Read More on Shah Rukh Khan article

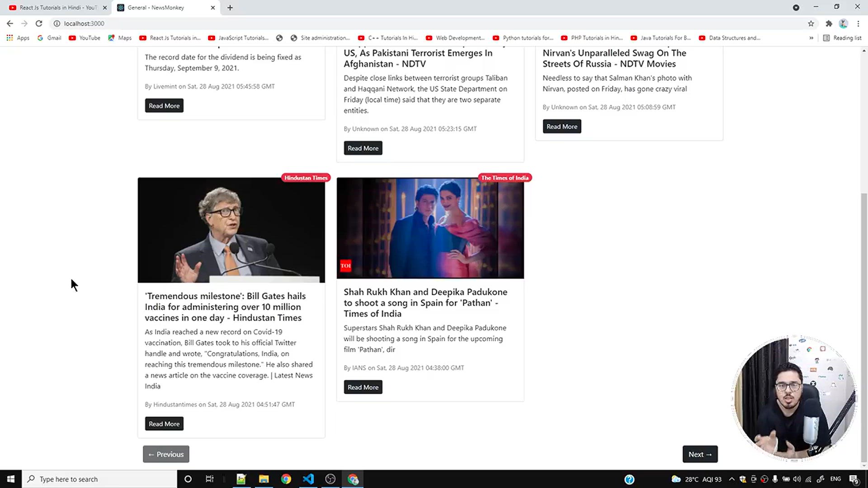point(363,387)
